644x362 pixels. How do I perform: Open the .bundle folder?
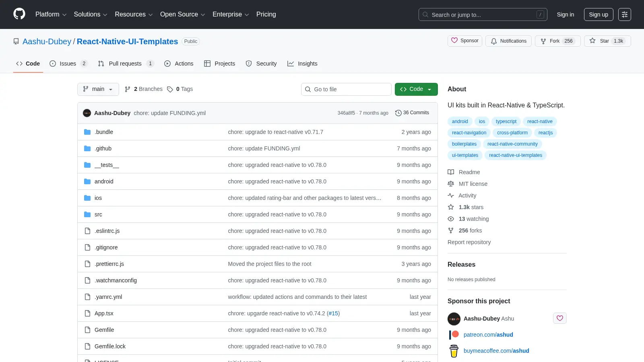[104, 132]
